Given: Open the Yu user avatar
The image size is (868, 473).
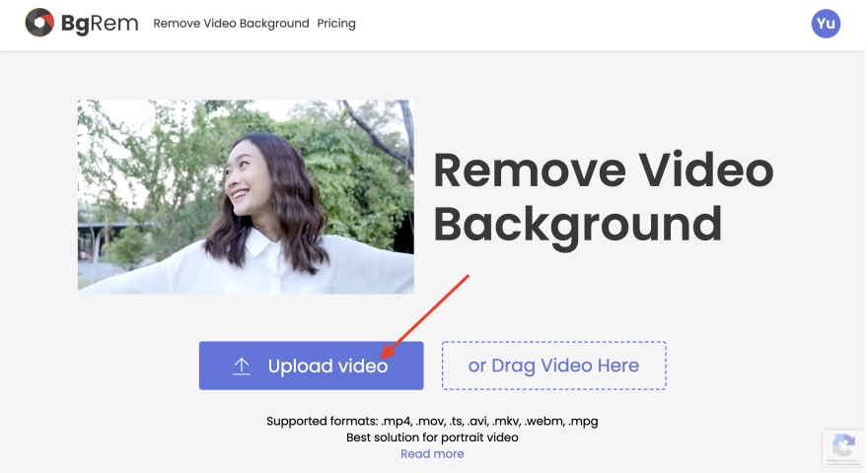Looking at the screenshot, I should pos(826,24).
